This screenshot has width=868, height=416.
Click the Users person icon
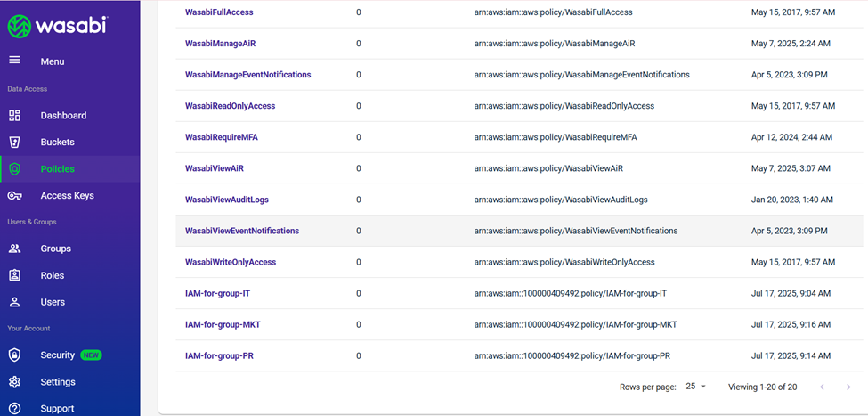[x=14, y=302]
